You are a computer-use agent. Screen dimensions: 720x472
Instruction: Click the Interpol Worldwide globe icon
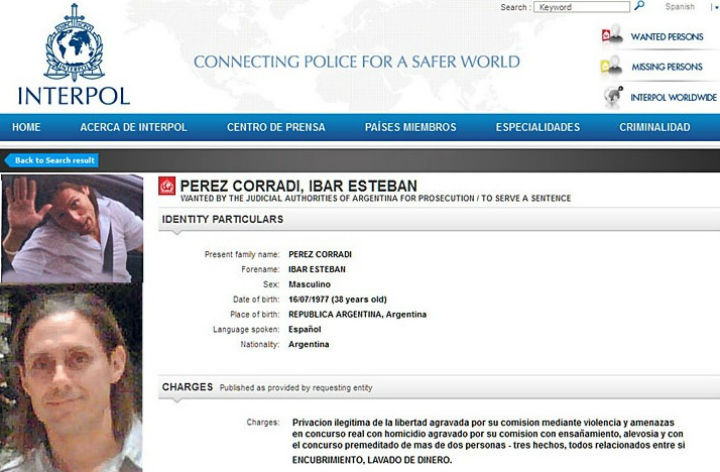613,96
